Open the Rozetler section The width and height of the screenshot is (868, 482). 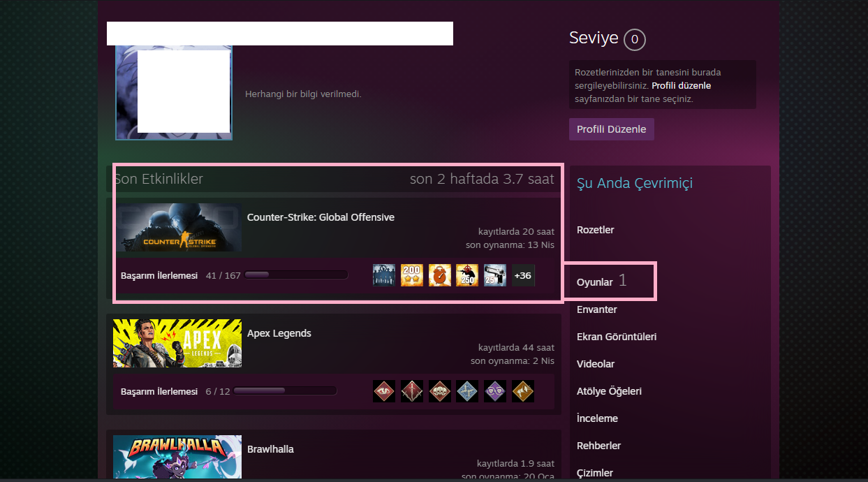coord(596,230)
